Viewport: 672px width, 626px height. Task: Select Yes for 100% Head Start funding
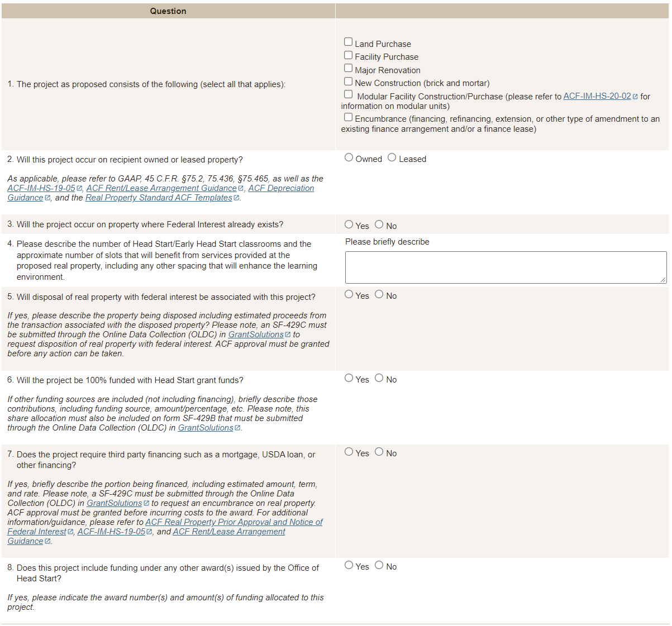pyautogui.click(x=349, y=378)
